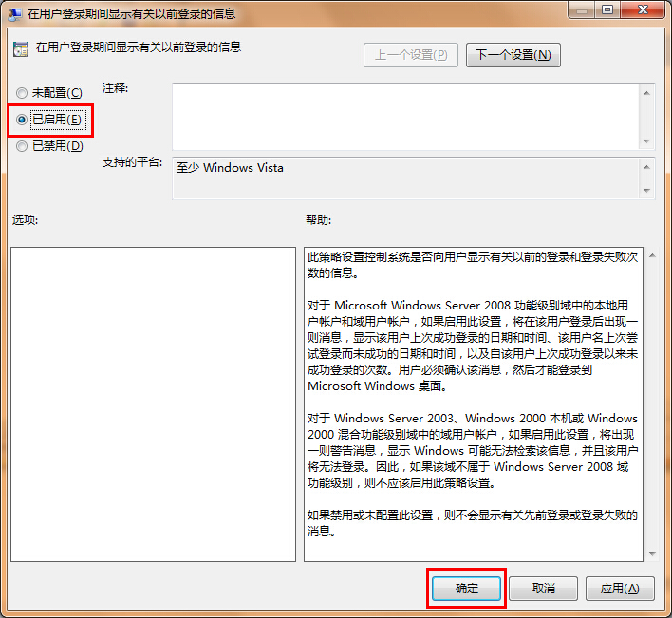
Task: Click the help panel scroll up arrow
Action: pos(652,256)
